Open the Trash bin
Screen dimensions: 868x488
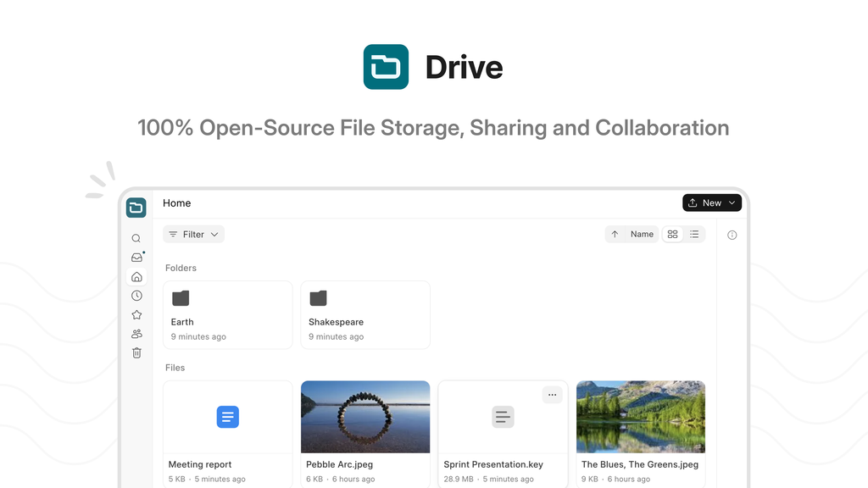pos(136,352)
